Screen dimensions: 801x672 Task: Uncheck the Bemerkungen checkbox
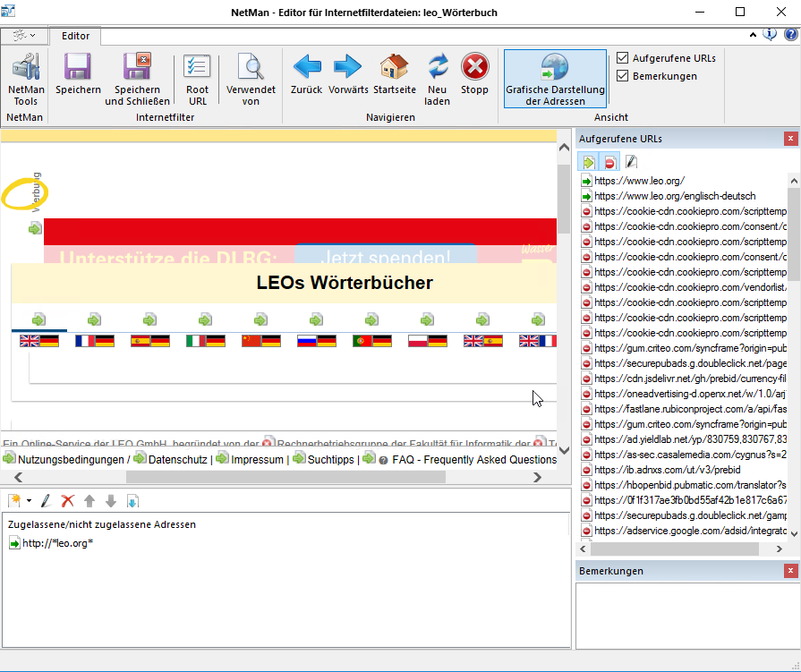(x=623, y=76)
